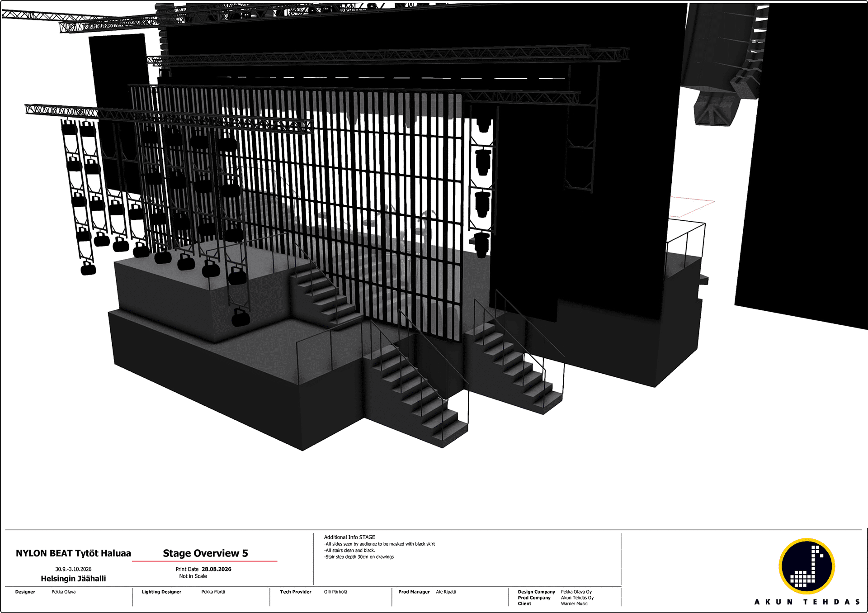Select Tech Provider name 'Olli Pörhölä'

pos(335,592)
